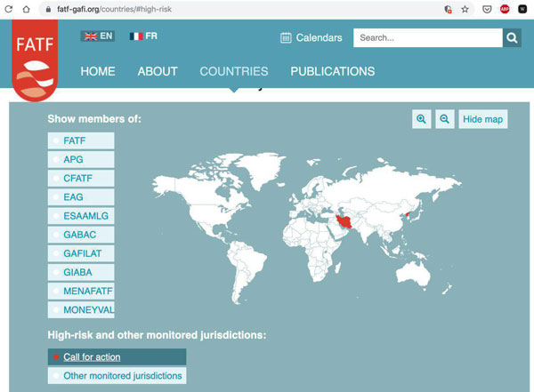Click the calendar icon next to Calendars
534x392 pixels.
pyautogui.click(x=286, y=37)
